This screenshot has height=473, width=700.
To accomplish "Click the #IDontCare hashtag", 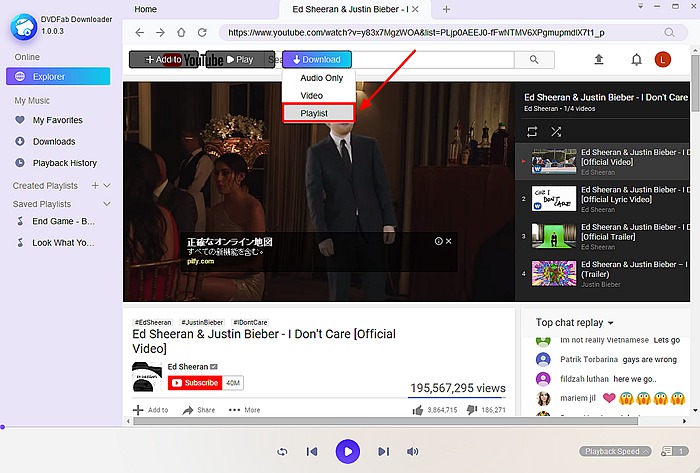I will (250, 322).
